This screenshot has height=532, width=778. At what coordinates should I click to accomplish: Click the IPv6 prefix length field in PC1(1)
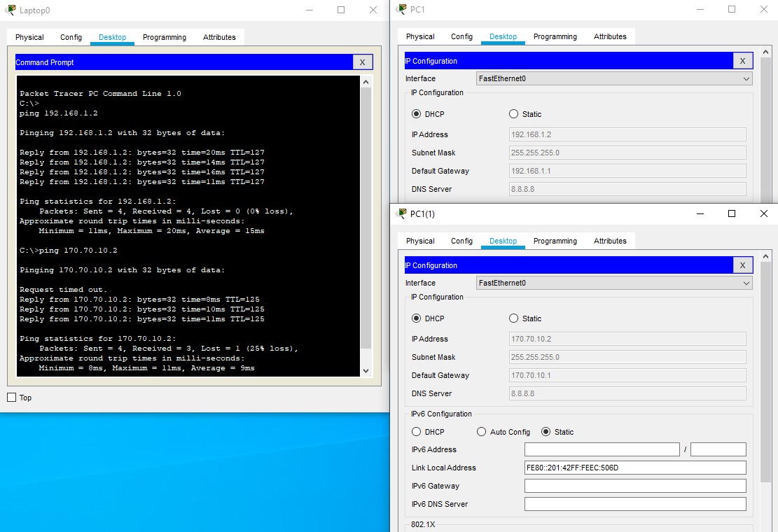(718, 449)
